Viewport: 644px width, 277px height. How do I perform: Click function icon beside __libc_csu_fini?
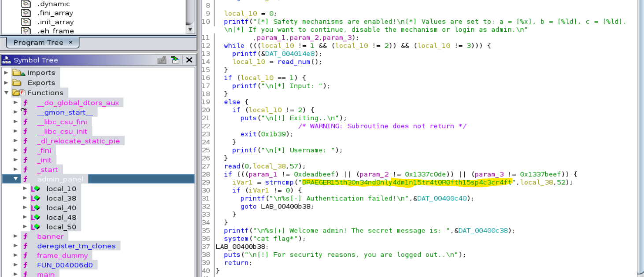pyautogui.click(x=26, y=122)
